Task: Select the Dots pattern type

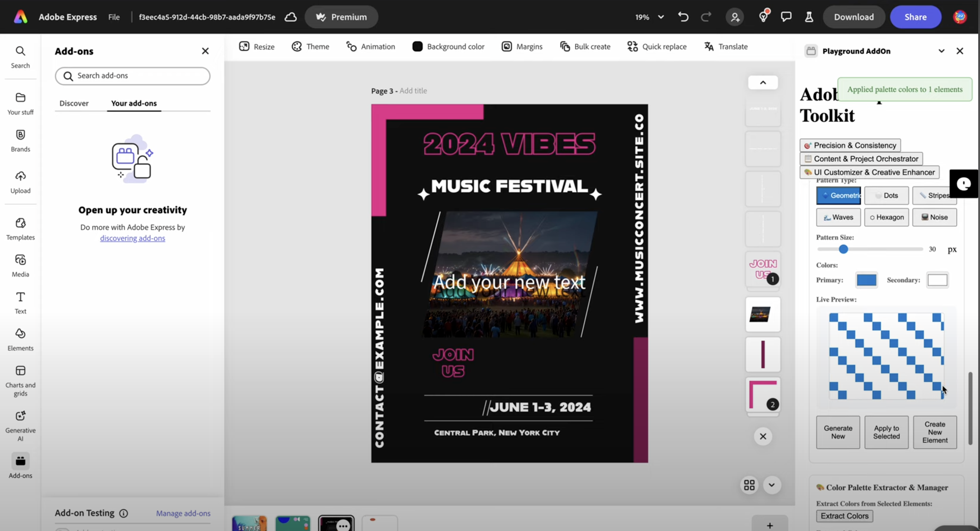Action: pos(886,195)
